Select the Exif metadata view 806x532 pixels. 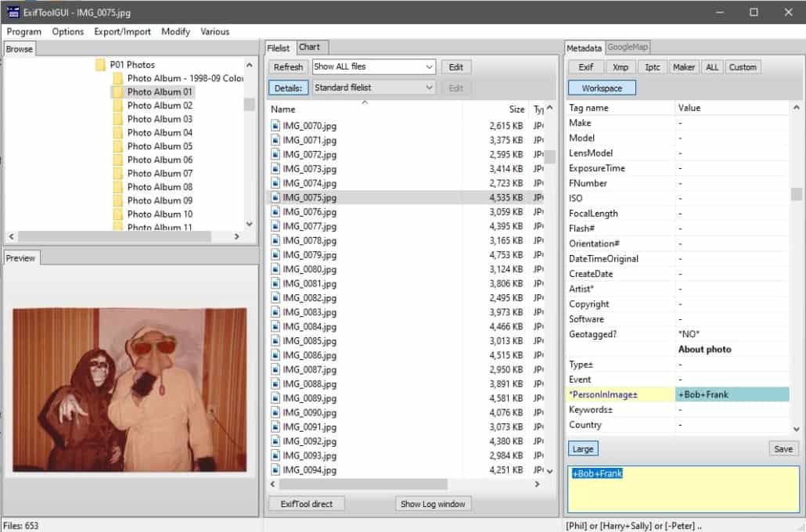585,66
